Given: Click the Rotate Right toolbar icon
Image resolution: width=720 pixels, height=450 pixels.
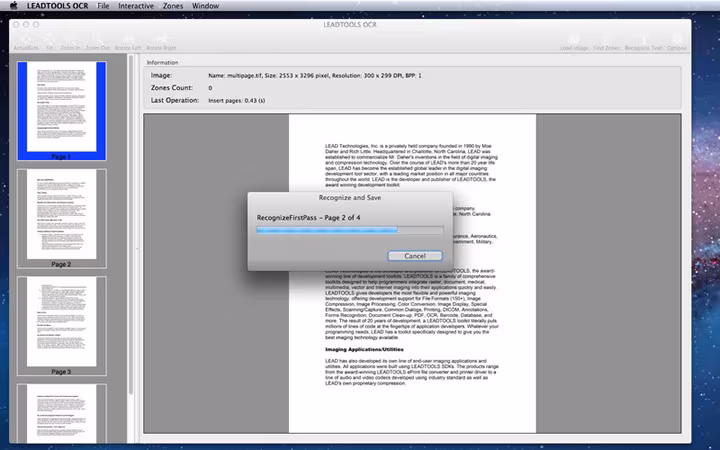Looking at the screenshot, I should (161, 42).
